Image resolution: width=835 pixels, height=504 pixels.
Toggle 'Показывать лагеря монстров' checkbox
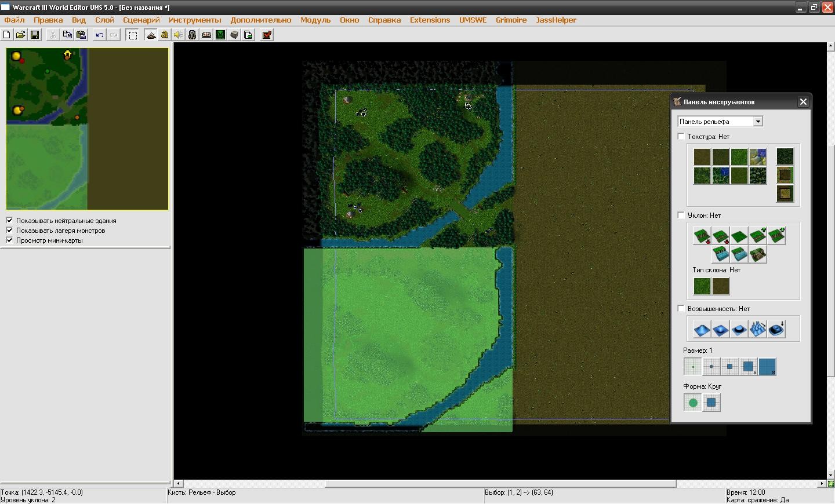9,230
